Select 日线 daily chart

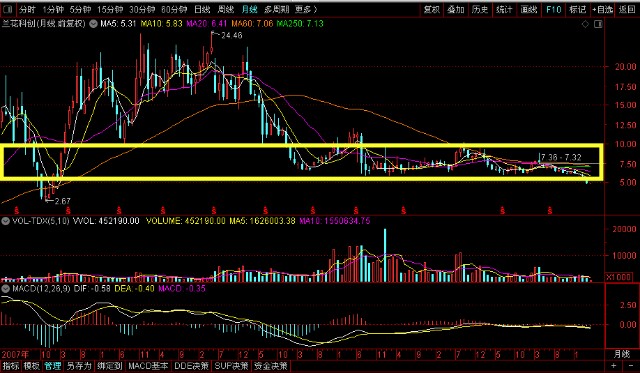coord(202,9)
